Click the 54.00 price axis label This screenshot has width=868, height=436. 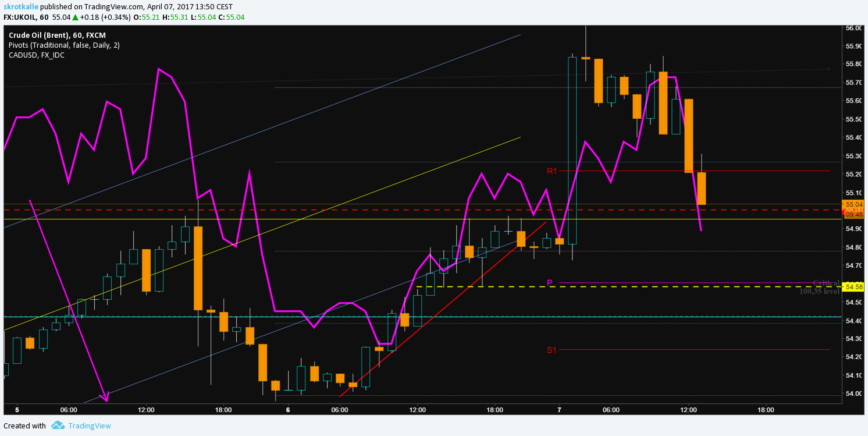click(853, 394)
